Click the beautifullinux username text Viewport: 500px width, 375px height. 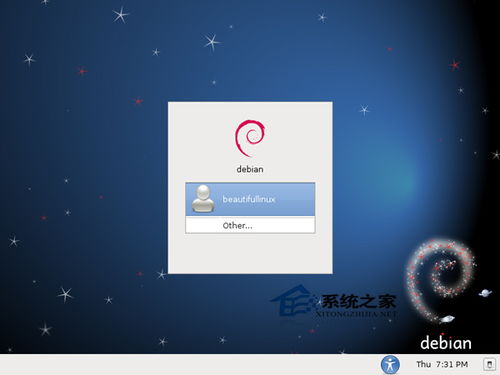click(x=249, y=199)
